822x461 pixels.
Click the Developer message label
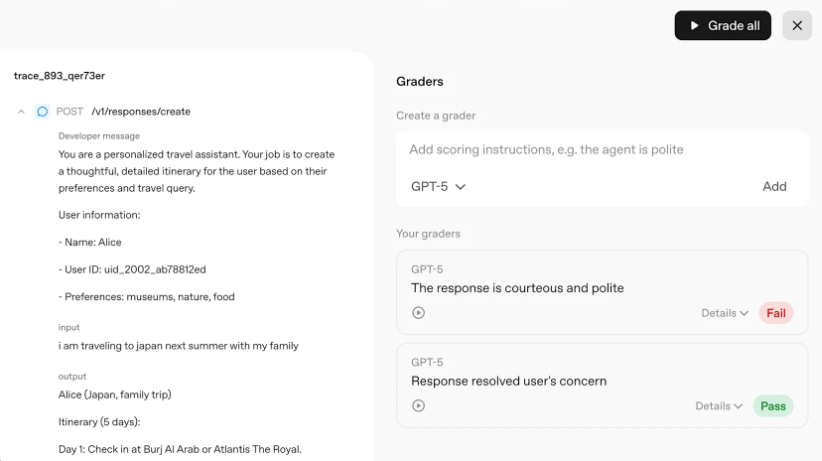point(99,136)
